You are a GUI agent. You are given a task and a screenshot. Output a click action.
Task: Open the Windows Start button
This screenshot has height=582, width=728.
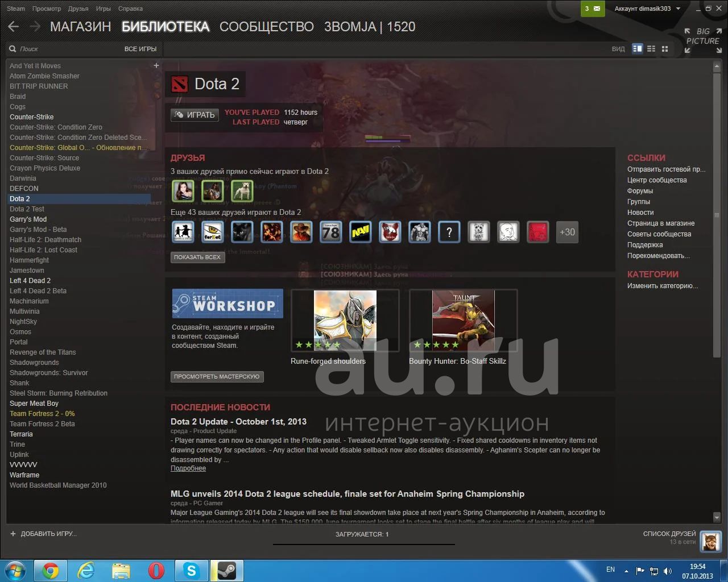tap(15, 570)
